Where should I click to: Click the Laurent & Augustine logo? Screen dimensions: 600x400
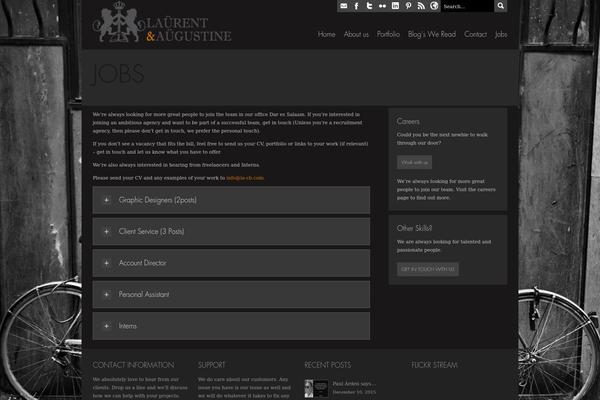pyautogui.click(x=162, y=24)
